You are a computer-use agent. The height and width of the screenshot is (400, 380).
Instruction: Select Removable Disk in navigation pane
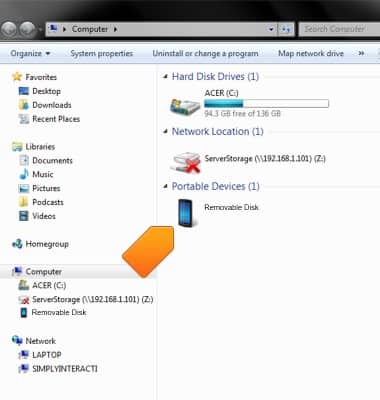click(x=59, y=313)
